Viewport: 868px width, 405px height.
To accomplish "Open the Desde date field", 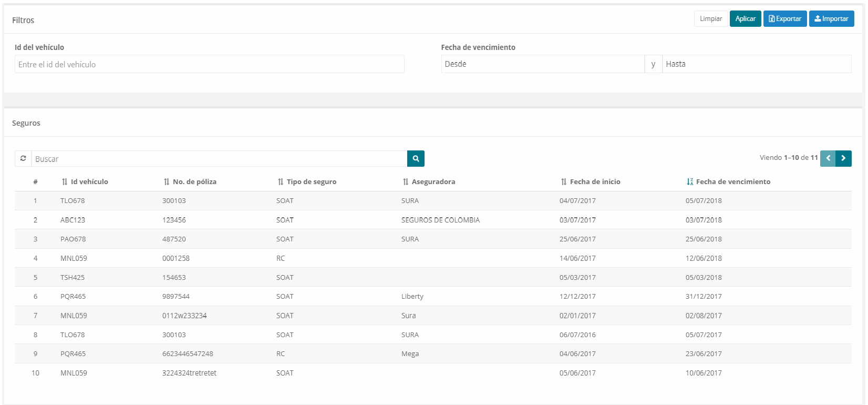I will [542, 64].
